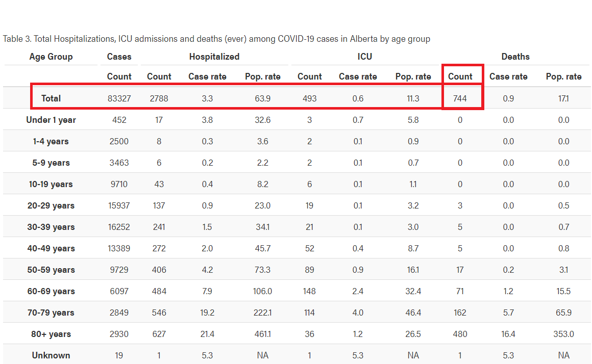Click the Deaths 'Count' subheader
This screenshot has width=592, height=364.
click(x=460, y=76)
